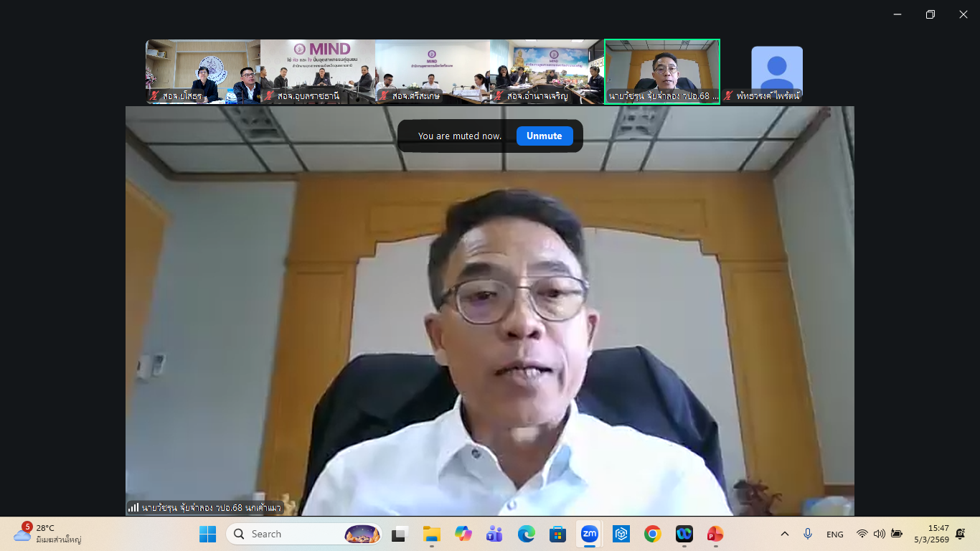Launch Google Chrome from the taskbar
Screen dimensions: 980x551
652,534
